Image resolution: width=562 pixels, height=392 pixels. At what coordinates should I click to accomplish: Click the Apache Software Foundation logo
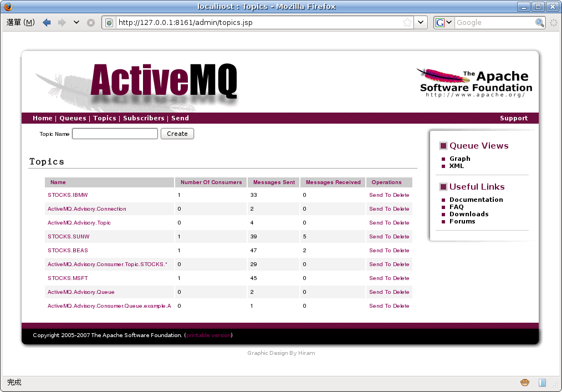click(x=474, y=83)
